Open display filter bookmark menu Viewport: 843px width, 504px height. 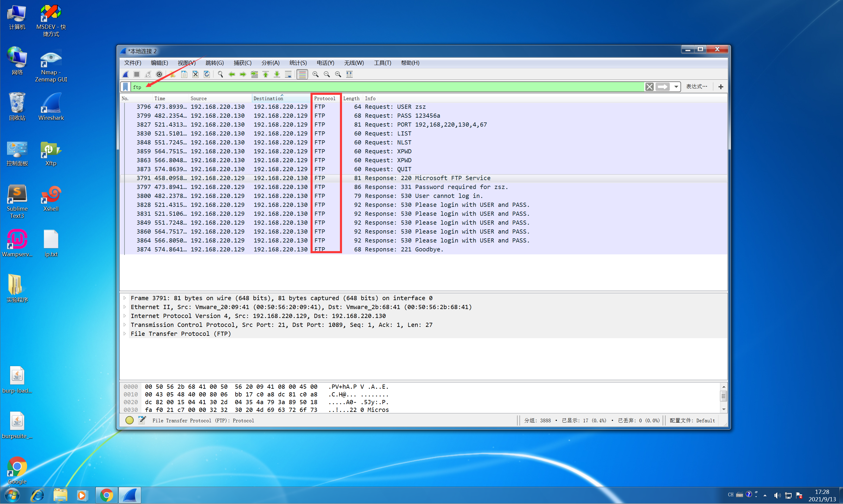(x=125, y=87)
